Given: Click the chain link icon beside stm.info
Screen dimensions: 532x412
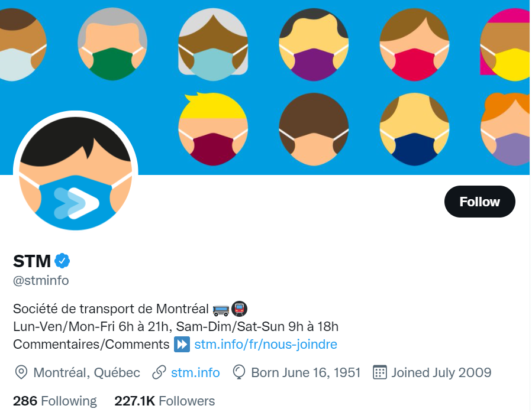Looking at the screenshot, I should tap(159, 372).
